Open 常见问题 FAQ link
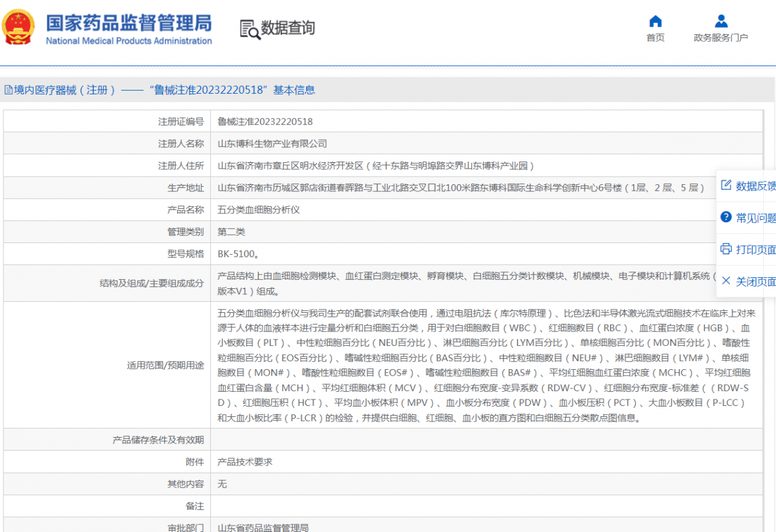This screenshot has height=532, width=776. click(755, 218)
